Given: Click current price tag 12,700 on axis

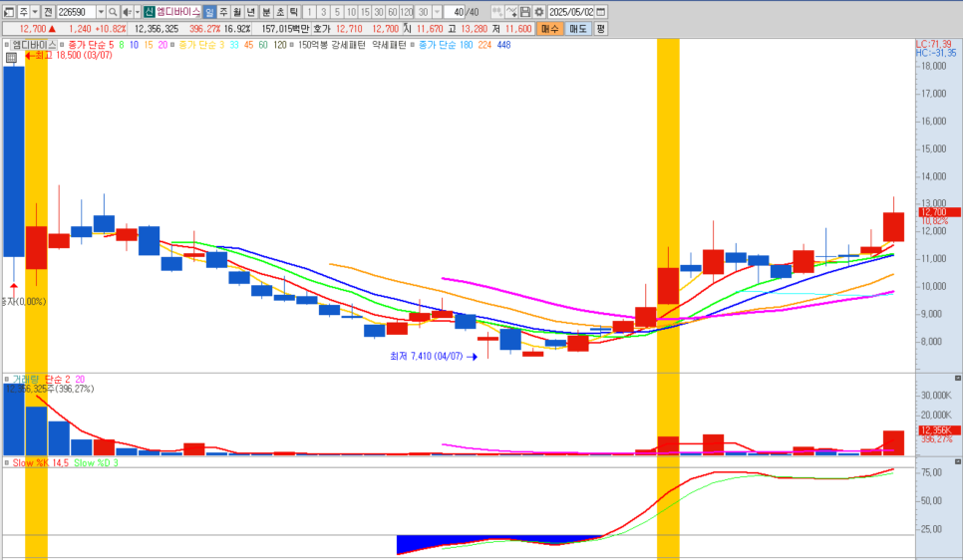Looking at the screenshot, I should coord(939,212).
